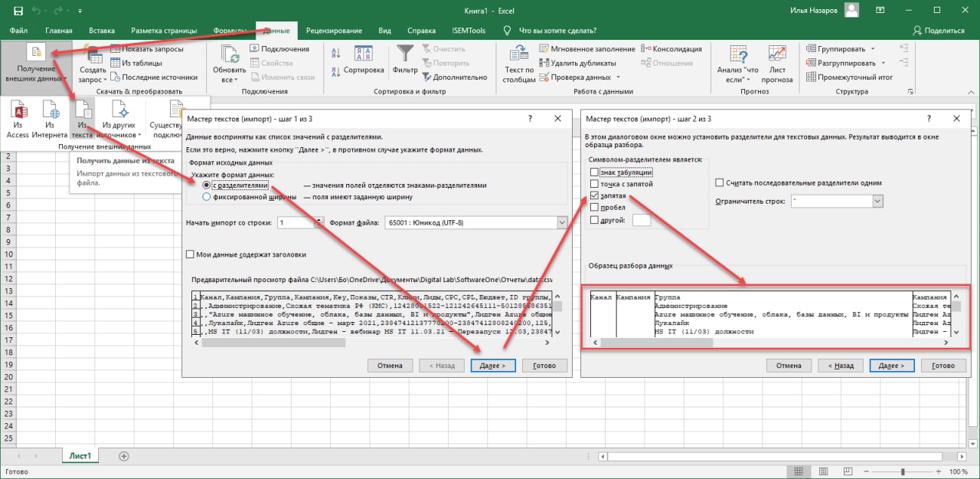The image size is (980, 479).
Task: Check знак табуляции delimiter
Action: (x=594, y=173)
